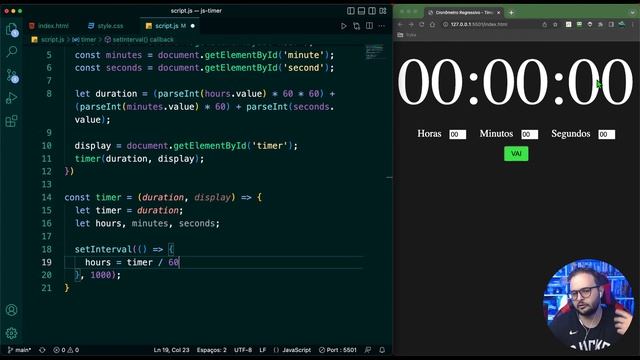Image resolution: width=640 pixels, height=360 pixels.
Task: Change the LF end of line sequence
Action: pyautogui.click(x=262, y=350)
